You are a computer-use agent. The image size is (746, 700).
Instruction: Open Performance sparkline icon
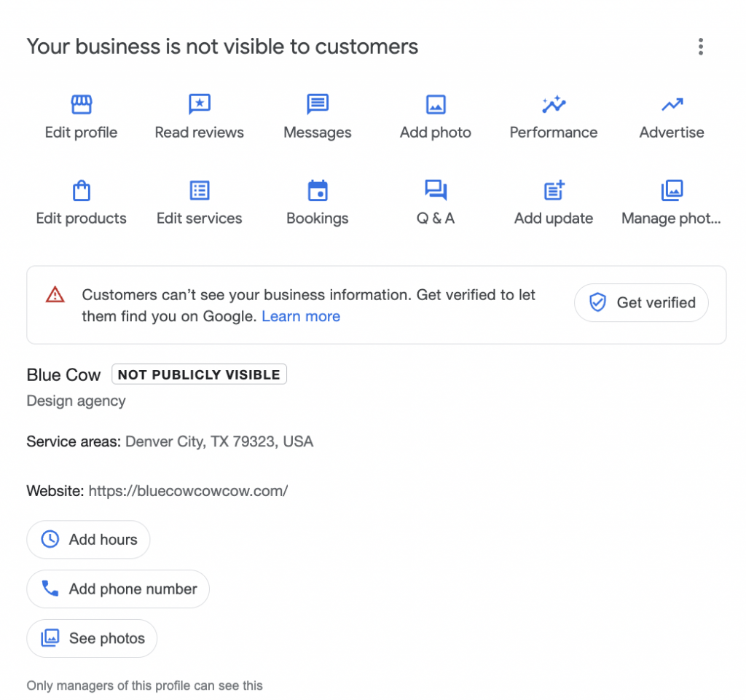click(554, 105)
